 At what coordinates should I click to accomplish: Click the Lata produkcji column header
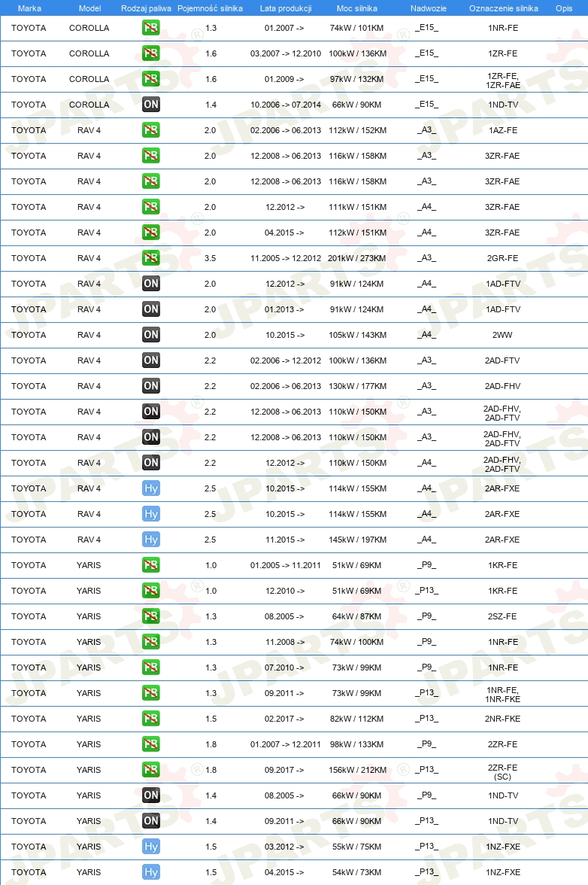tap(286, 8)
